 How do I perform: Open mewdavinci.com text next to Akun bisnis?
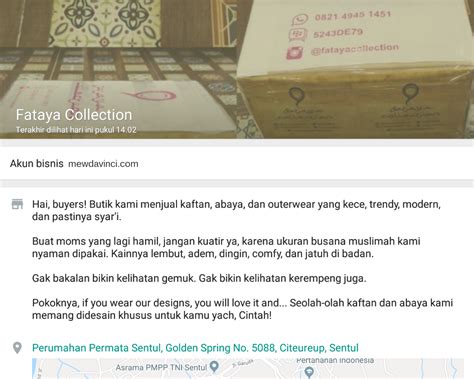(x=103, y=164)
